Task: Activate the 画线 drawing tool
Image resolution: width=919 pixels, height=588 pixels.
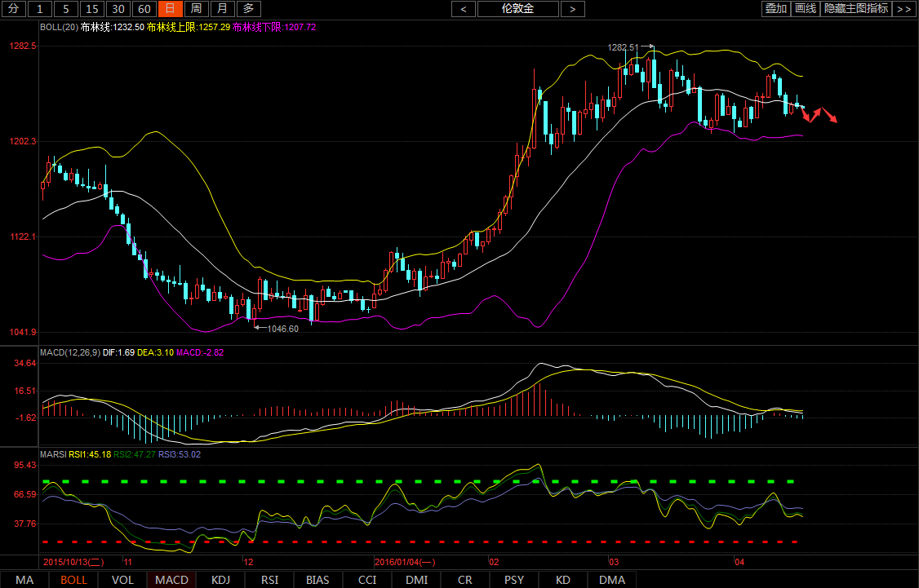Action: click(x=805, y=9)
